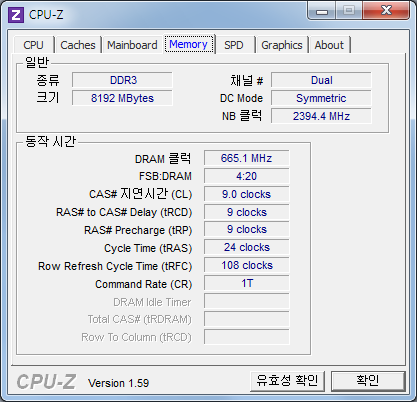Click the Command Rate (CR) label
The image size is (417, 402).
click(144, 284)
